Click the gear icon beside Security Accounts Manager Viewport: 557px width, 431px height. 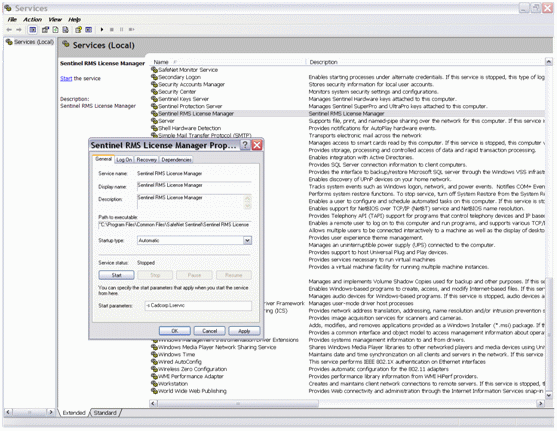[x=154, y=84]
